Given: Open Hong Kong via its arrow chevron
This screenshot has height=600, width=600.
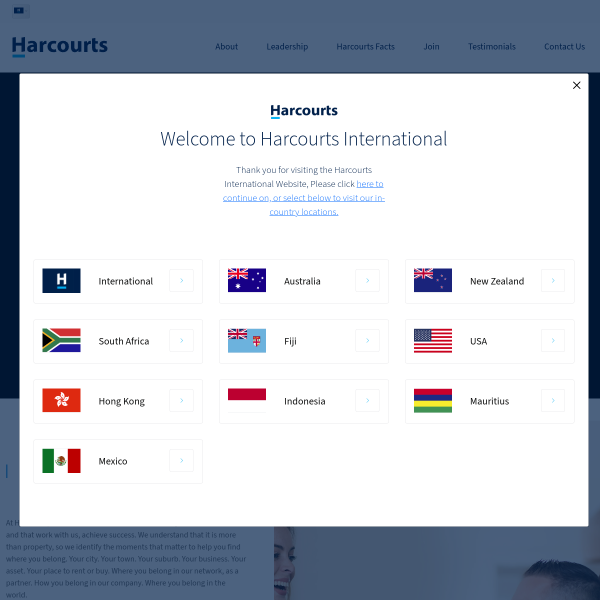Looking at the screenshot, I should (x=181, y=400).
